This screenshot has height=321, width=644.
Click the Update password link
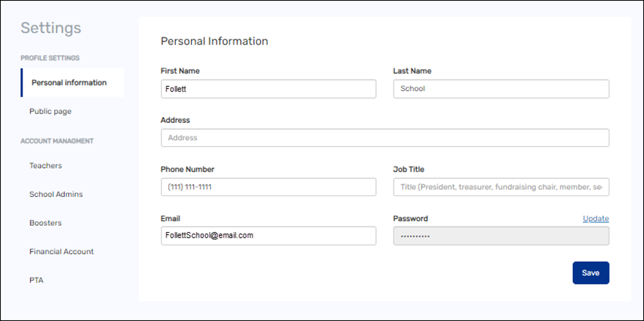(595, 219)
